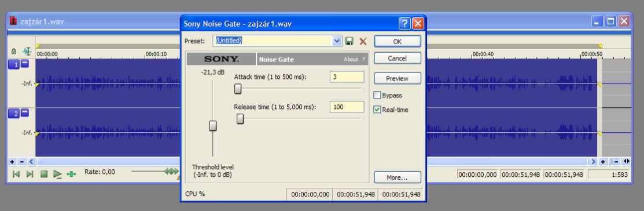Viewport: 644px width, 211px height.
Task: Select channel 1 button
Action: click(x=14, y=64)
